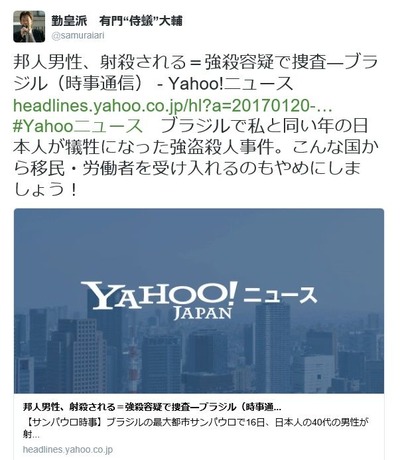400x460 pixels.
Task: Click the tall skyscraper right of logo
Action: (273, 347)
